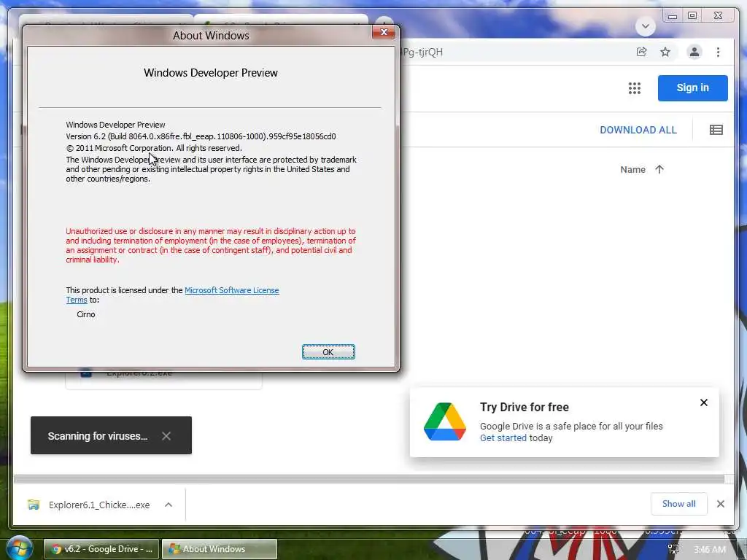Click the Google Drive logo in the promo
Screen dimensions: 747x560
pyautogui.click(x=444, y=421)
